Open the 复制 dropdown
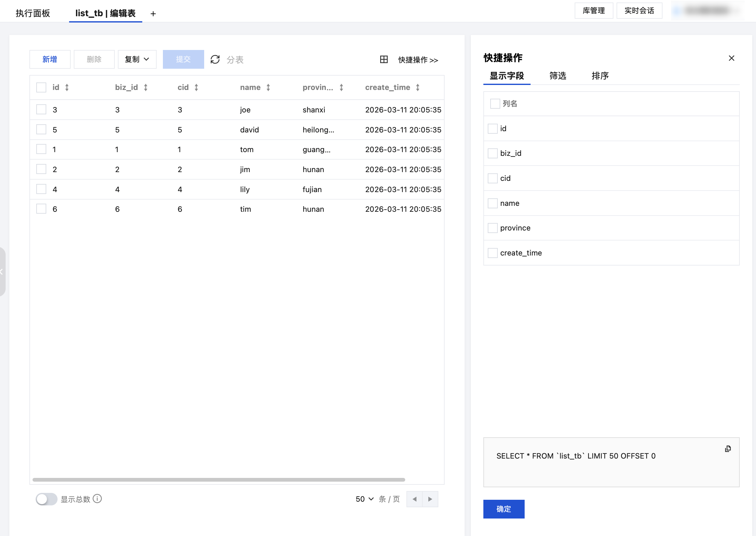The image size is (756, 536). (137, 59)
